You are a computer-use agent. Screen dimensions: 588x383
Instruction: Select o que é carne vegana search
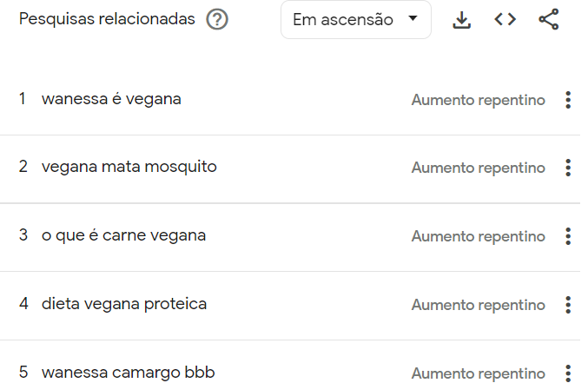(123, 235)
